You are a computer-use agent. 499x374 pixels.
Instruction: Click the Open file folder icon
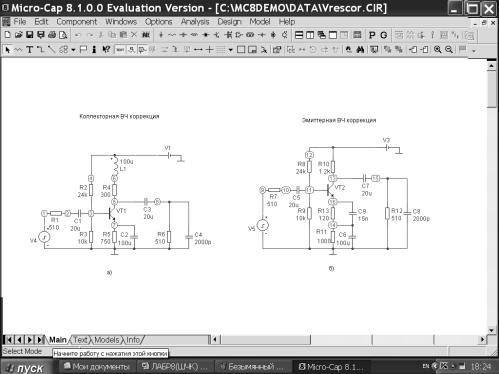click(x=19, y=35)
